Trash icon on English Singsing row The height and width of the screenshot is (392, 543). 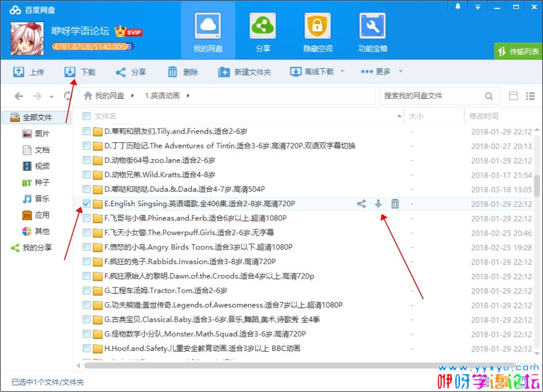[395, 204]
